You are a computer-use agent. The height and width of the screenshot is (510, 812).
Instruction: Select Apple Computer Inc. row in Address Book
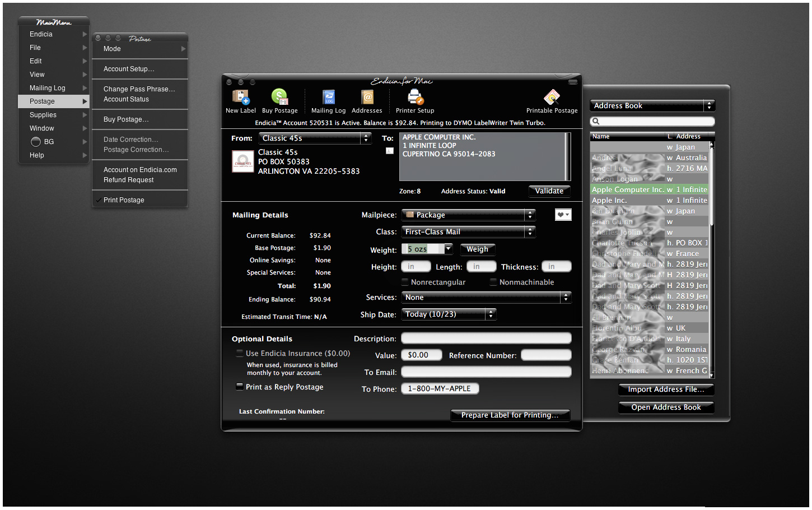point(650,189)
